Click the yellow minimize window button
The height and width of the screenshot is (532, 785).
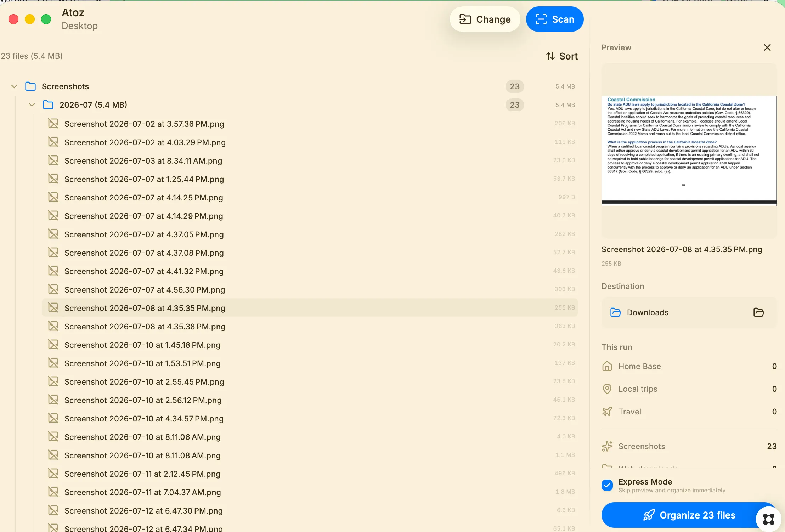pyautogui.click(x=30, y=19)
